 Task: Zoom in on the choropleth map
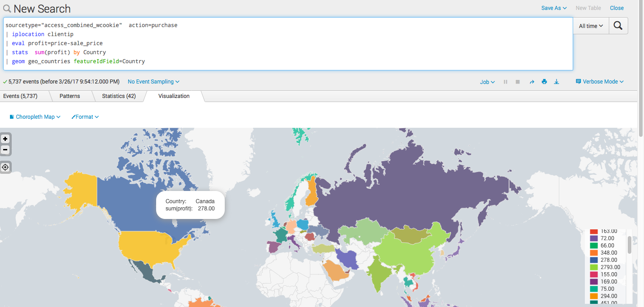5,139
